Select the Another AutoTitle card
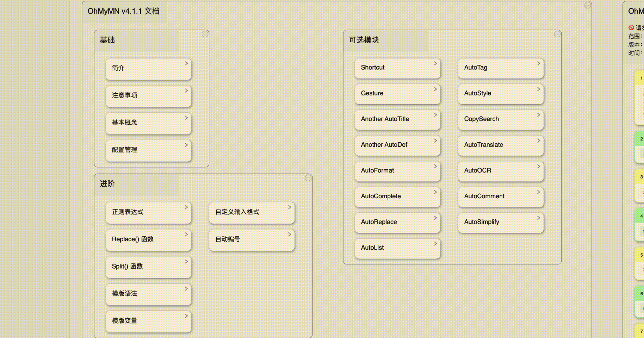Image resolution: width=644 pixels, height=338 pixels. pos(398,120)
